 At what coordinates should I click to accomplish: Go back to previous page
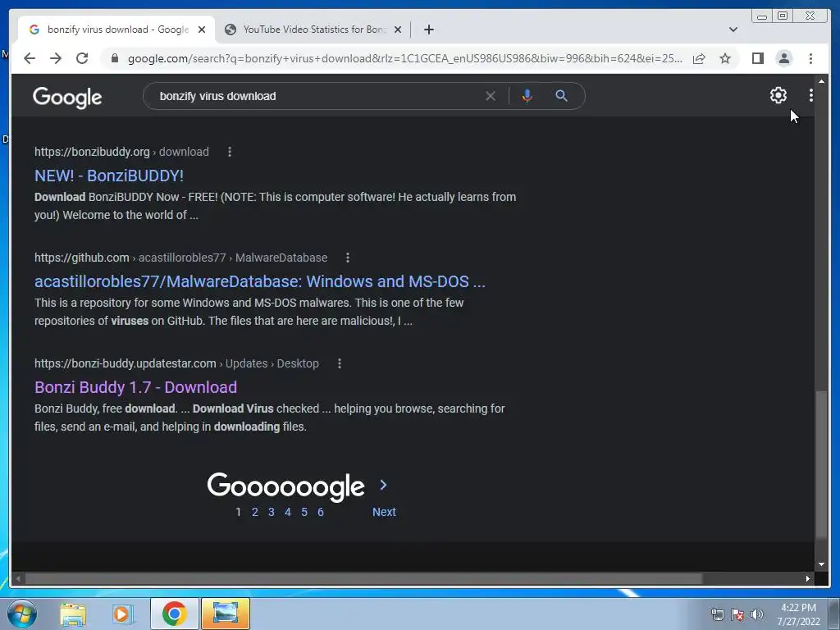(x=30, y=58)
